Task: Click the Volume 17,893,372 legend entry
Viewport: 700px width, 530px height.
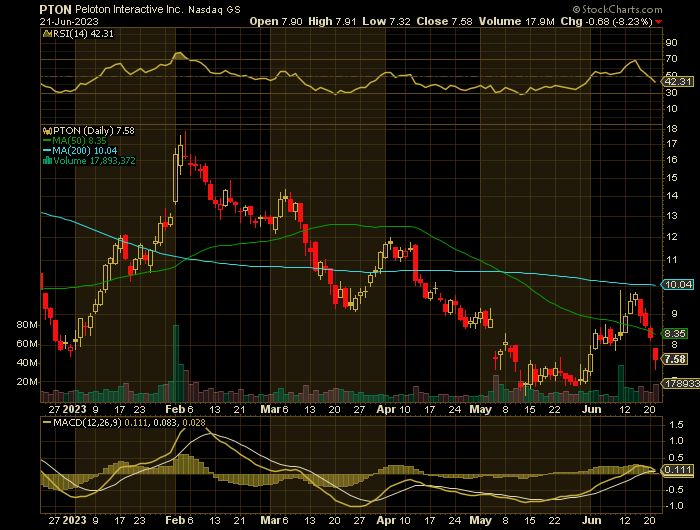Action: click(89, 161)
